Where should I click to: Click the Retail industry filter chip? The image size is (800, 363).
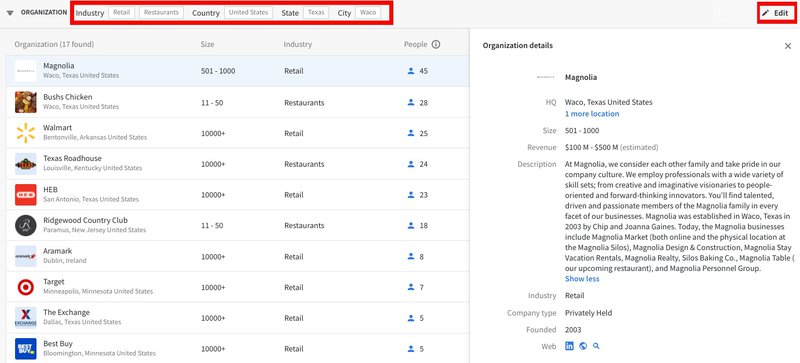point(121,13)
